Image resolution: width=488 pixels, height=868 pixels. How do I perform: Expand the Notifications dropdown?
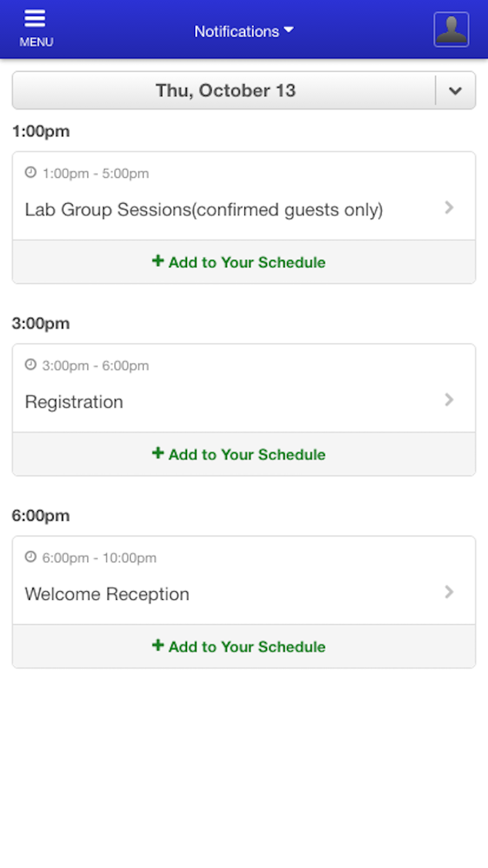tap(244, 31)
